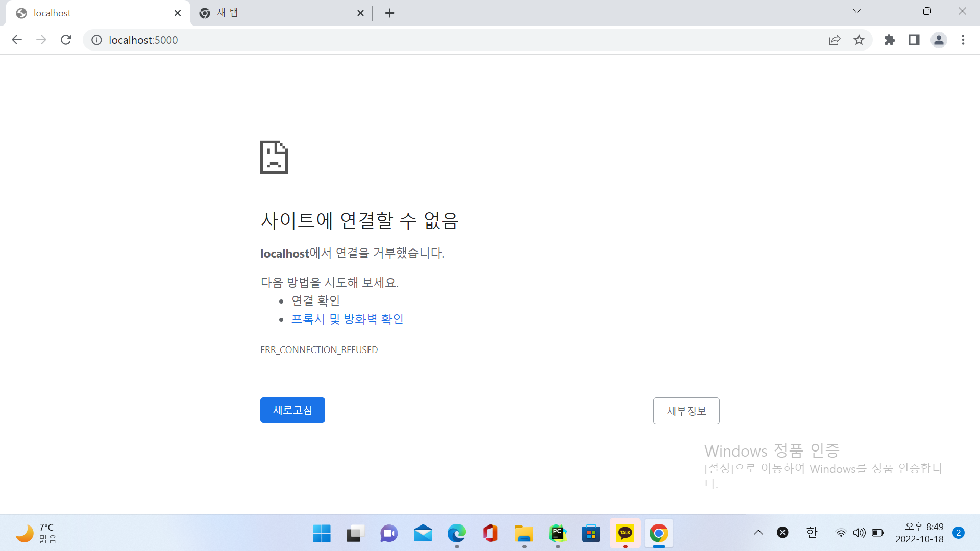Open the Teams Chat taskbar icon
The width and height of the screenshot is (980, 551).
(x=389, y=534)
